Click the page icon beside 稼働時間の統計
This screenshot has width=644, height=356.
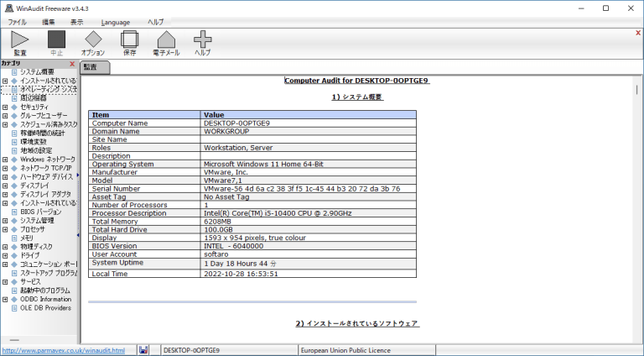[14, 133]
